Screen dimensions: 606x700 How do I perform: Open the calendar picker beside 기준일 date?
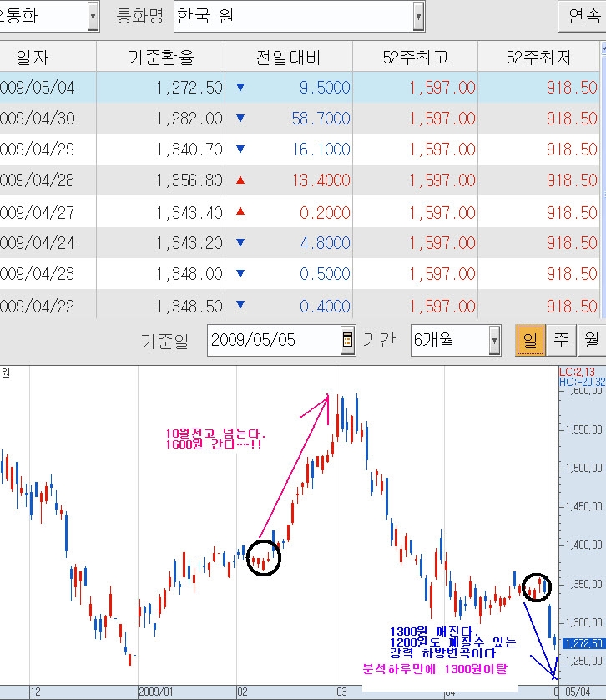pyautogui.click(x=347, y=341)
